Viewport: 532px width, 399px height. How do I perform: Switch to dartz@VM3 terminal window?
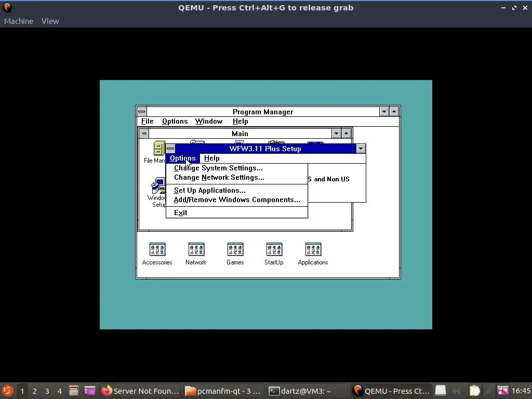point(307,391)
